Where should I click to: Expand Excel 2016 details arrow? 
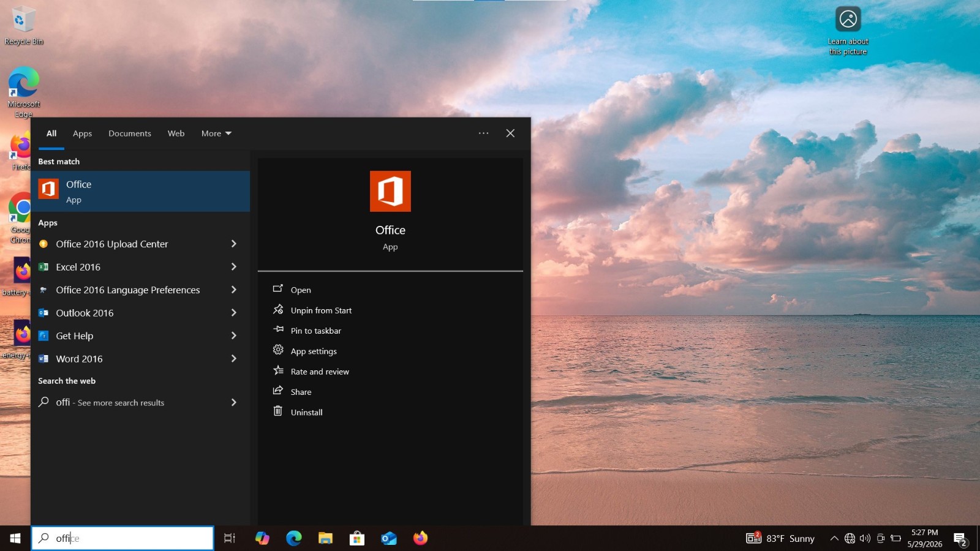(234, 267)
